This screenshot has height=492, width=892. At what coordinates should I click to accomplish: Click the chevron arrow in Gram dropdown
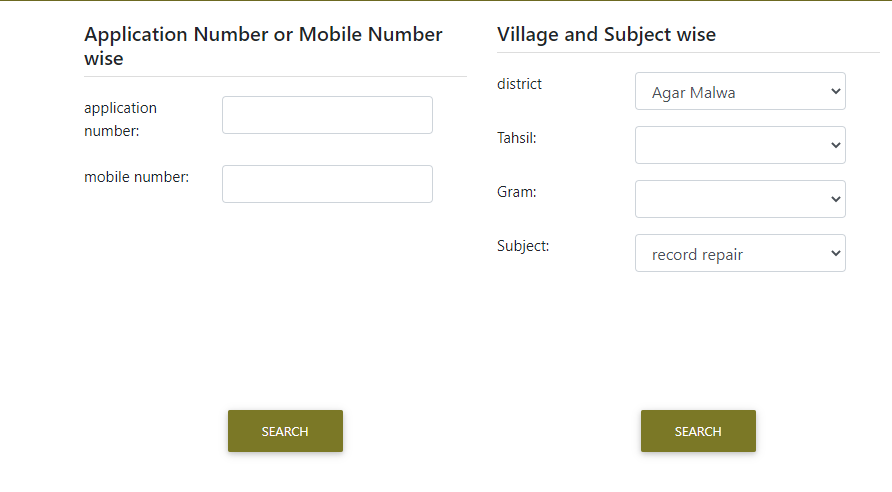click(x=836, y=199)
